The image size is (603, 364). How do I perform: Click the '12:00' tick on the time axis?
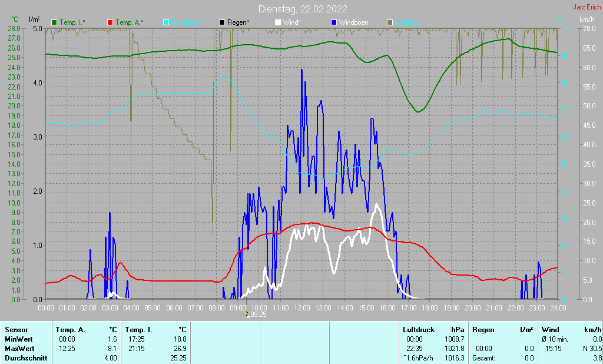(x=302, y=308)
